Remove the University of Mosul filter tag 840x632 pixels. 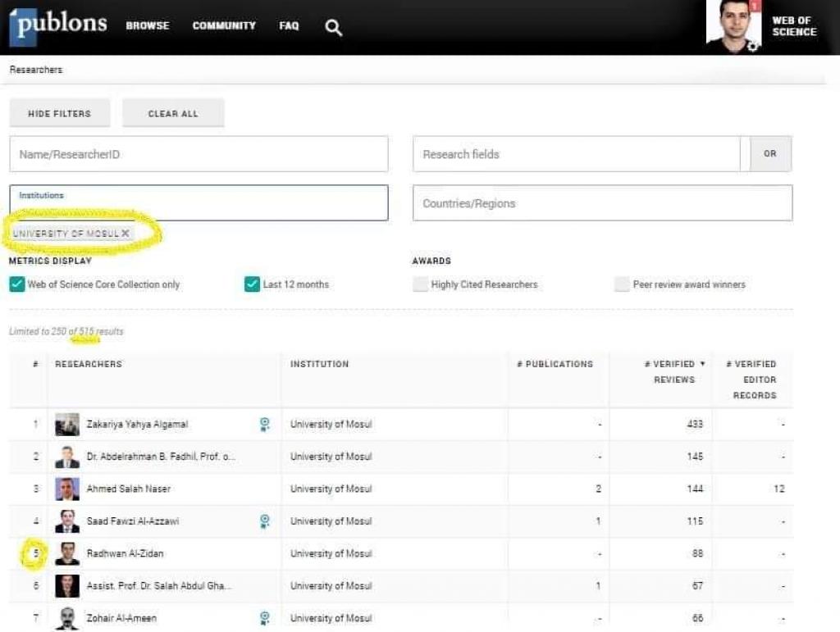pos(126,234)
